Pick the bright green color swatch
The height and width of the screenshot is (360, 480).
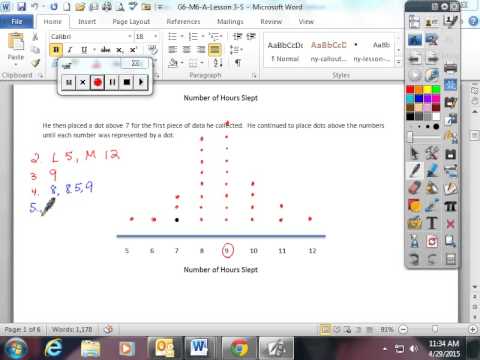436,89
